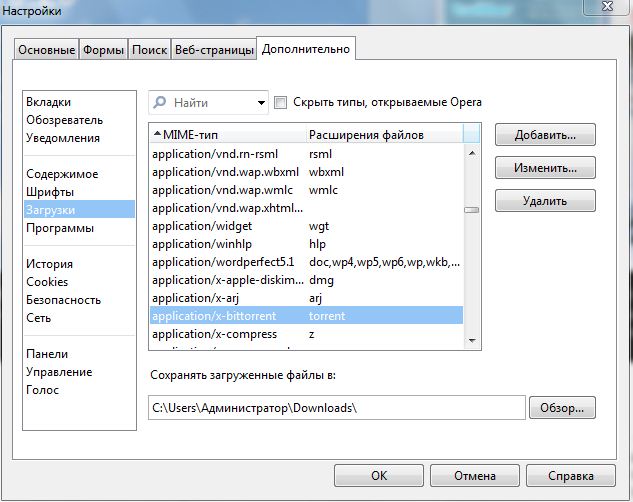Switch to the Основные tab
Screen dimensions: 633x502
45,50
